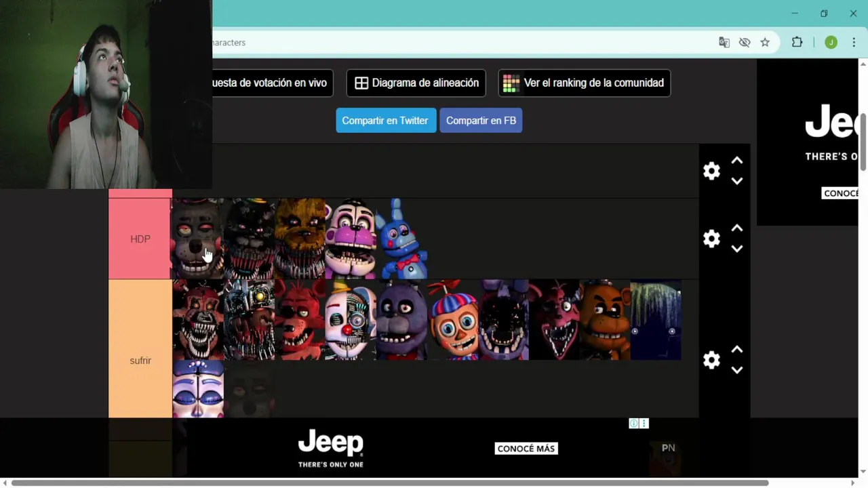Select red Foxy thumbnail in sufrir tier
The image size is (868, 488).
click(300, 320)
